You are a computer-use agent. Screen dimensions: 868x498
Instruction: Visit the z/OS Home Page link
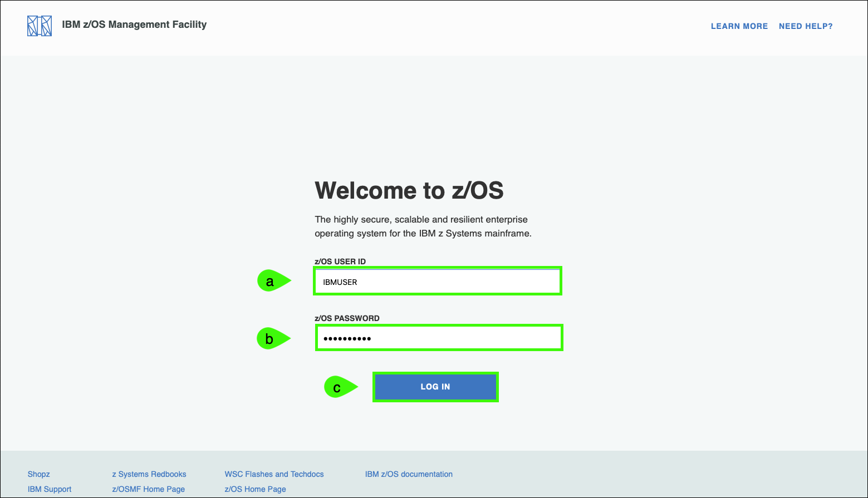point(255,489)
